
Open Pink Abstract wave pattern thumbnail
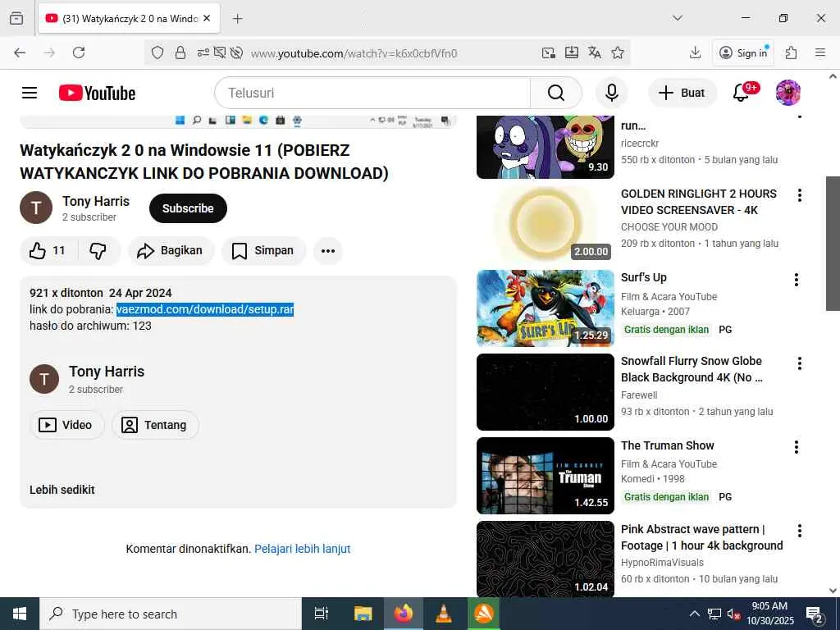tap(546, 559)
